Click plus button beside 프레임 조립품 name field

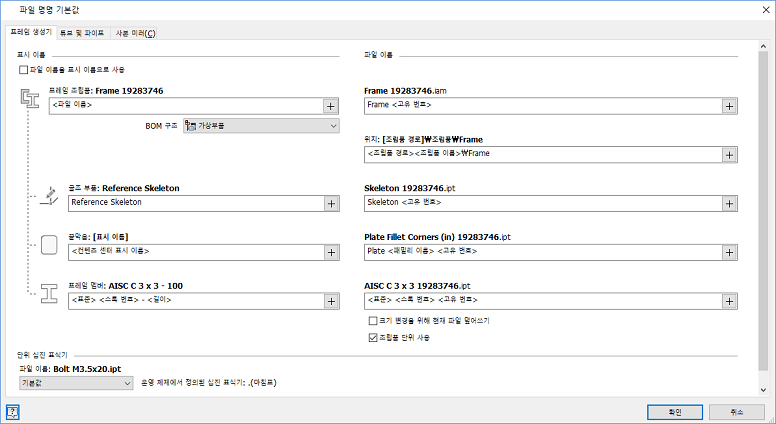pyautogui.click(x=330, y=105)
